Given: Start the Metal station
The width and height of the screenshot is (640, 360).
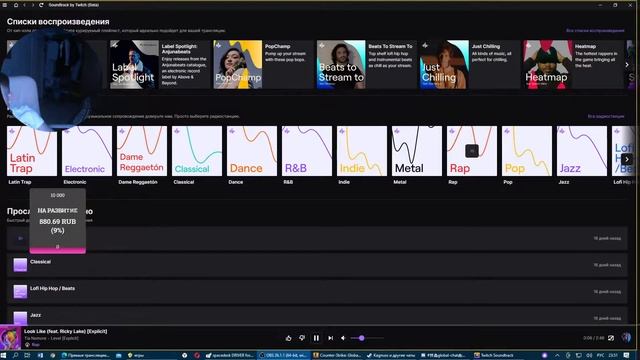Looking at the screenshot, I should coord(417,151).
